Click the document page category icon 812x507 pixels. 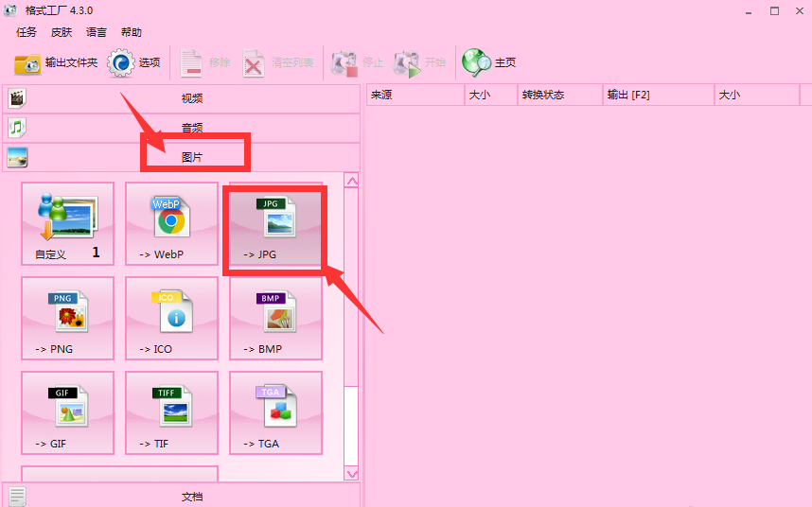pyautogui.click(x=17, y=498)
